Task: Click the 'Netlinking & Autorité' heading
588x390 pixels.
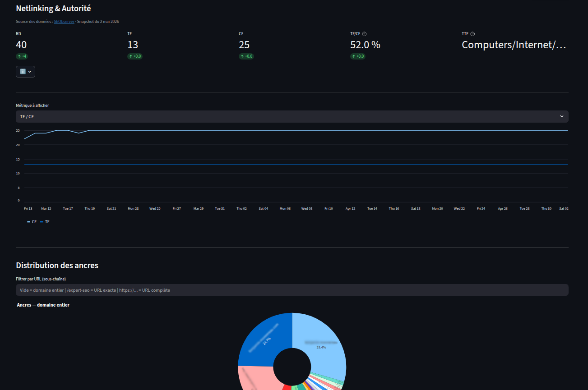Action: click(54, 8)
